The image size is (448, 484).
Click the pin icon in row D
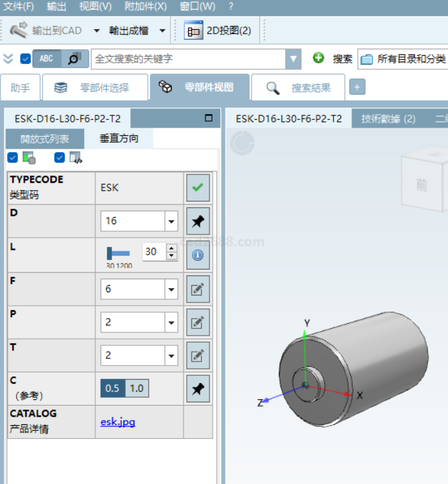click(x=198, y=222)
